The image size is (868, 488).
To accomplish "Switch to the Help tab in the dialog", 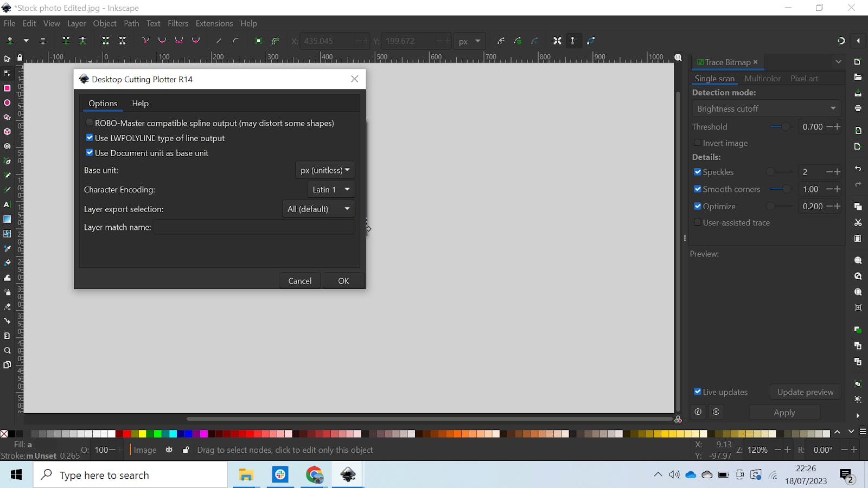I will click(x=140, y=104).
